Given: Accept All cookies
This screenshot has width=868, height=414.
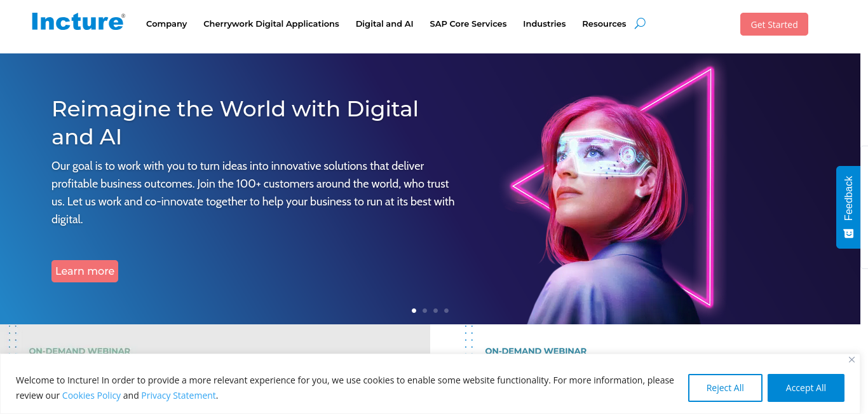Looking at the screenshot, I should point(806,388).
